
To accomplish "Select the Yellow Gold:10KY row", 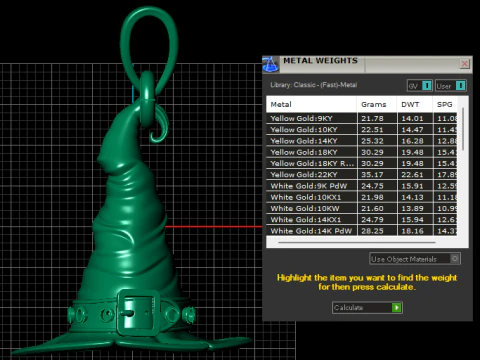I will 362,130.
